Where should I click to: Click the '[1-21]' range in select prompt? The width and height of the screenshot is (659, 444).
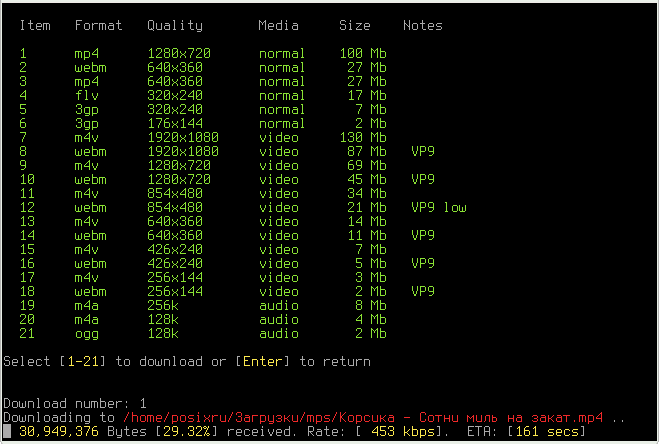pos(82,362)
